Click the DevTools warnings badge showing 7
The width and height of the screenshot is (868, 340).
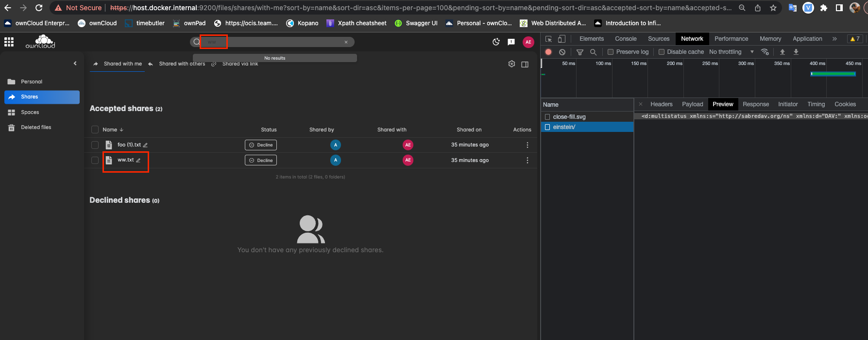click(x=854, y=39)
